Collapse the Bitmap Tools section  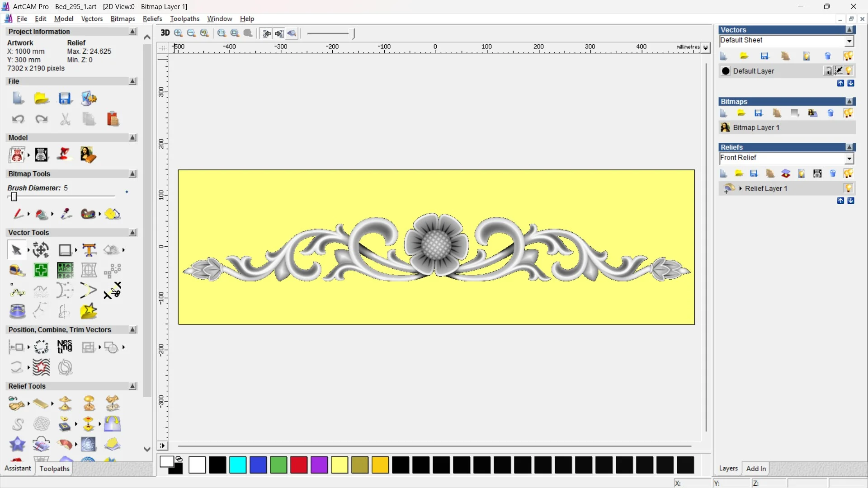pos(132,174)
